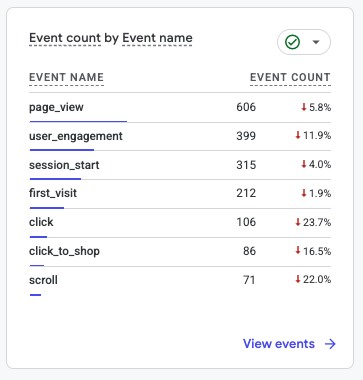Click the blue bar under page_view
363x380 pixels.
coord(78,121)
